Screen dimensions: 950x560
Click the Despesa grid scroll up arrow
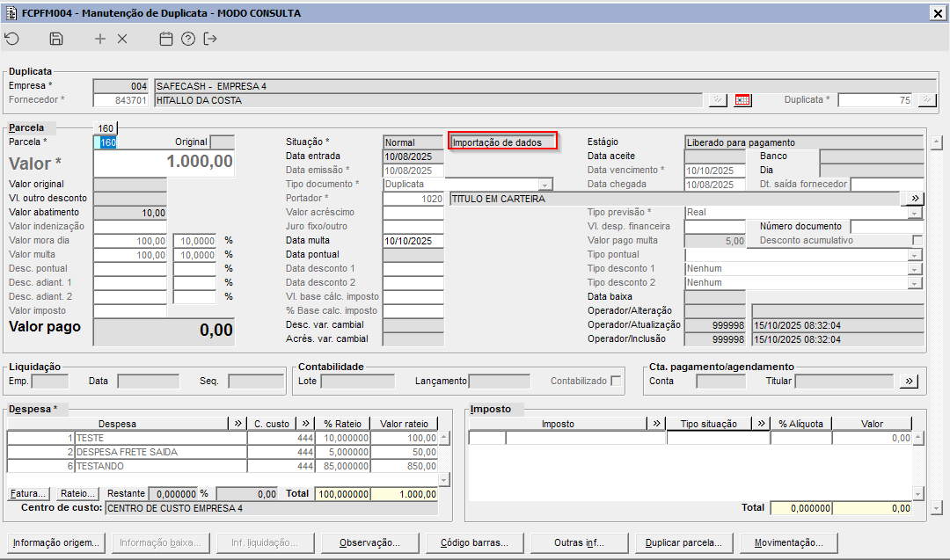point(444,437)
